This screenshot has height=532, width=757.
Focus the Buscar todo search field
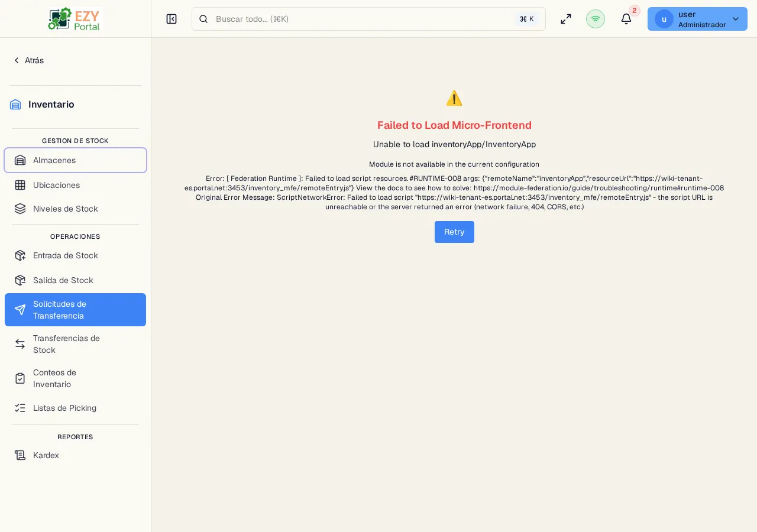(368, 19)
